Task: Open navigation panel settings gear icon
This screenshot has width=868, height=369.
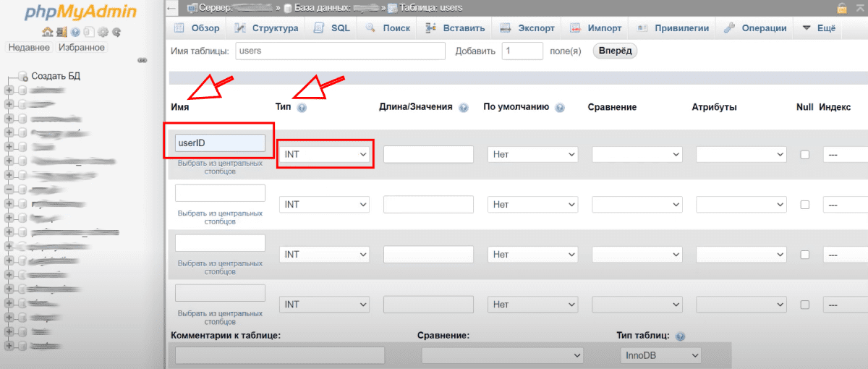Action: (103, 32)
